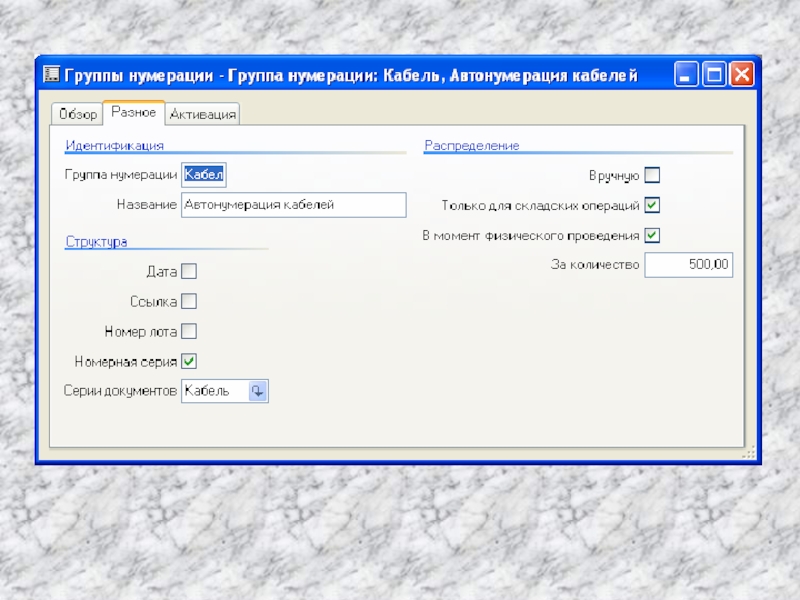Image resolution: width=800 pixels, height=600 pixels.
Task: Click the Распределение section header
Action: pyautogui.click(x=472, y=145)
